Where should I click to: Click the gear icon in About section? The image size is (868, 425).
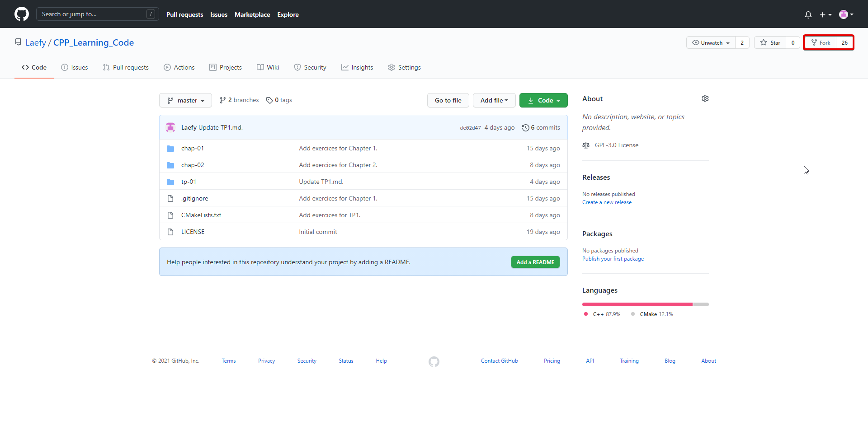point(705,98)
